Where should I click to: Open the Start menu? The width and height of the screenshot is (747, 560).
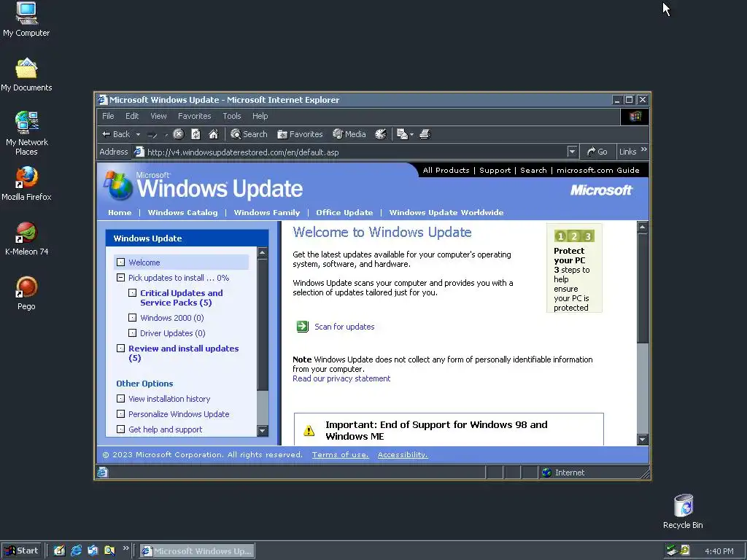(x=22, y=551)
